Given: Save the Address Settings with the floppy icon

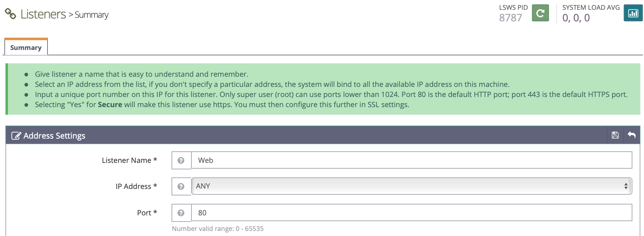Looking at the screenshot, I should click(615, 135).
